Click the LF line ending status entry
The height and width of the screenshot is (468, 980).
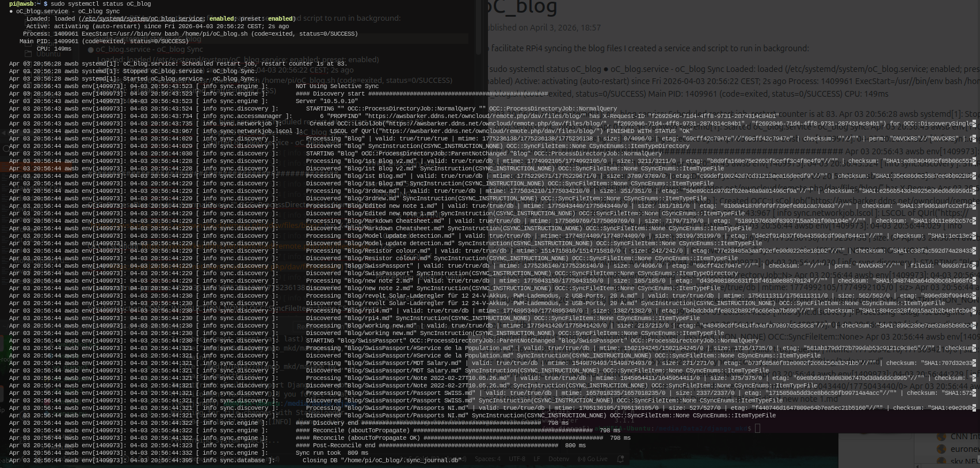(x=537, y=459)
